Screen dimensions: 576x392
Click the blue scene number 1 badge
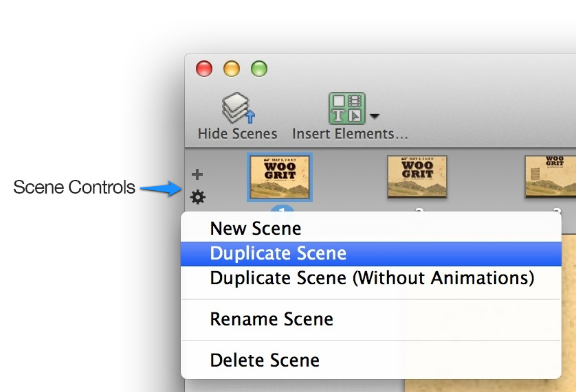[283, 209]
